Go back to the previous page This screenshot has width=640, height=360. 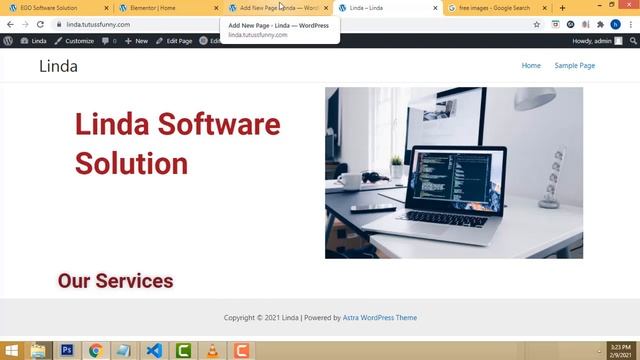click(x=10, y=24)
